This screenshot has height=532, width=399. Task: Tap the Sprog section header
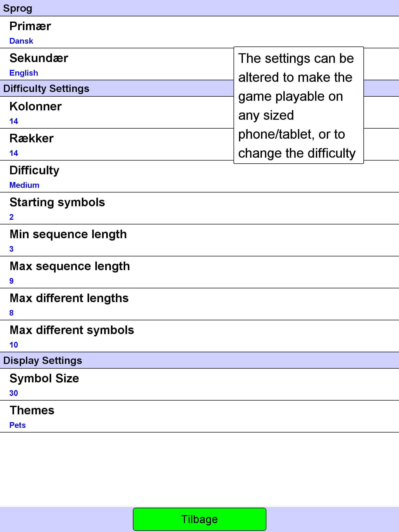(199, 8)
